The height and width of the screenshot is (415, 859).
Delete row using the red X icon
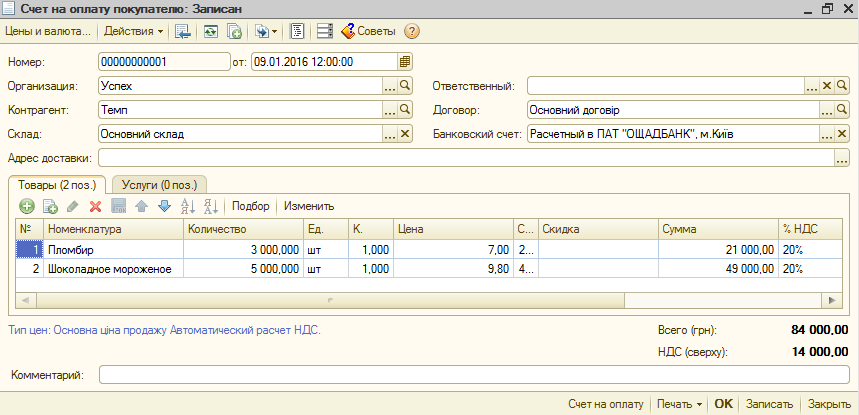coord(96,206)
